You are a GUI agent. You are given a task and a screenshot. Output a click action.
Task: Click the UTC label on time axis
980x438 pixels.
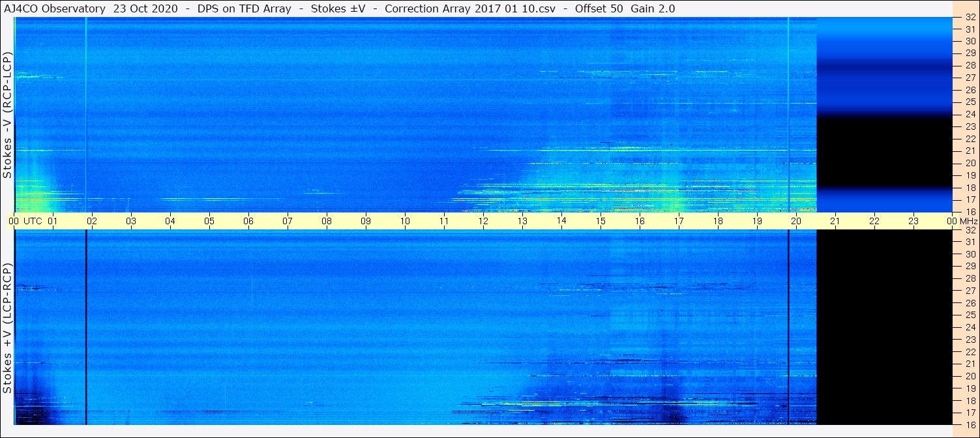pos(33,221)
